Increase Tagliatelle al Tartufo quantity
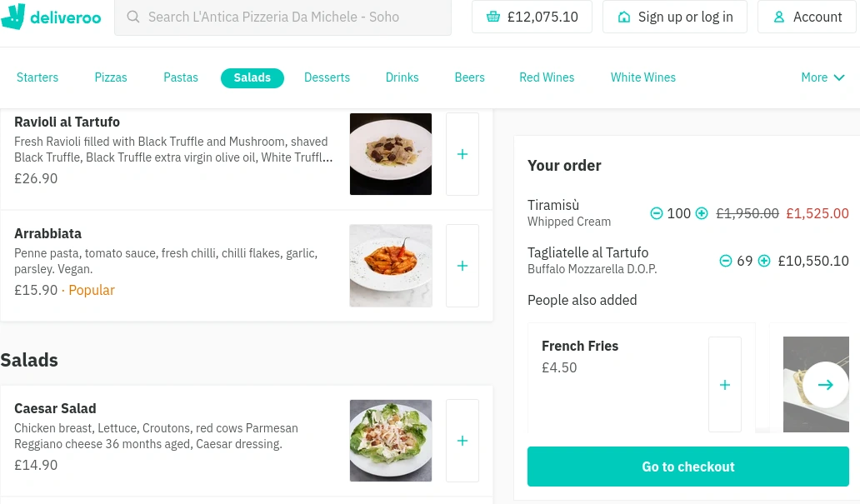The width and height of the screenshot is (860, 504). pos(764,261)
